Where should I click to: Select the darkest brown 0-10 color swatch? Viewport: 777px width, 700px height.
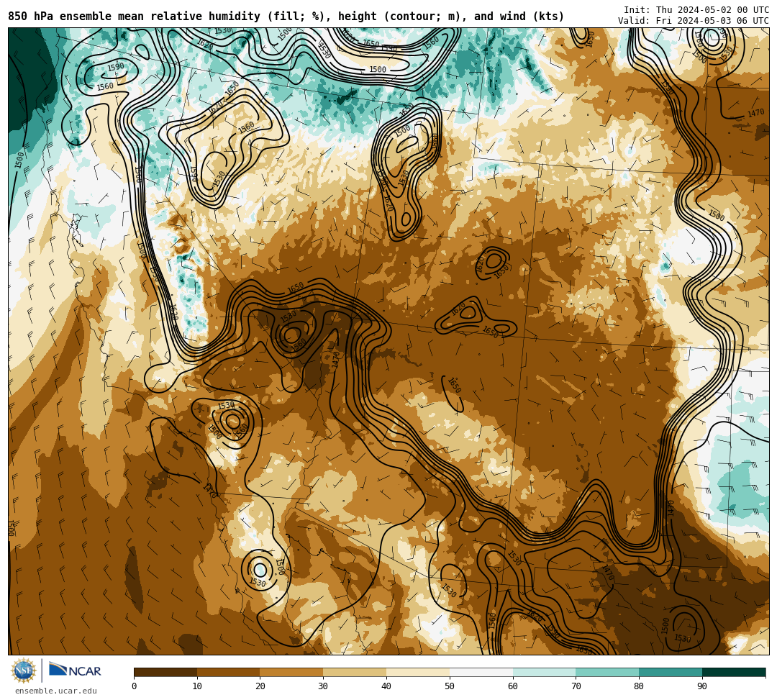click(x=165, y=672)
